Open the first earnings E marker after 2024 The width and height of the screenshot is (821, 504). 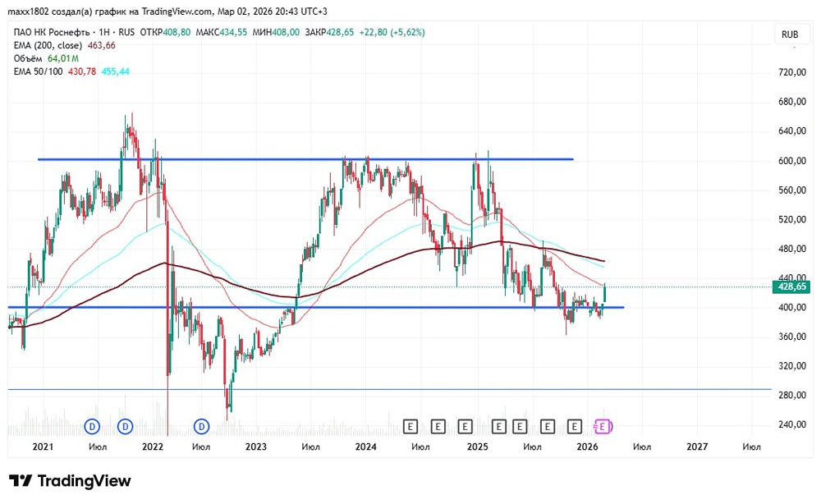pos(410,427)
